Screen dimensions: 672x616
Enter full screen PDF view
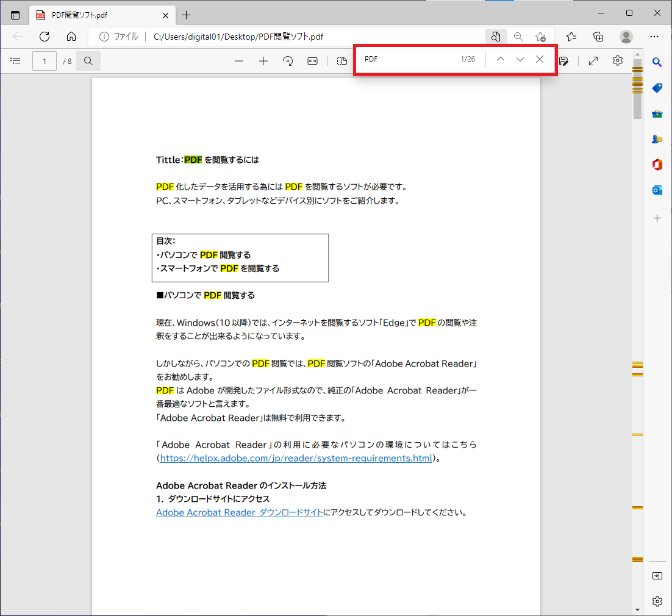pyautogui.click(x=593, y=62)
